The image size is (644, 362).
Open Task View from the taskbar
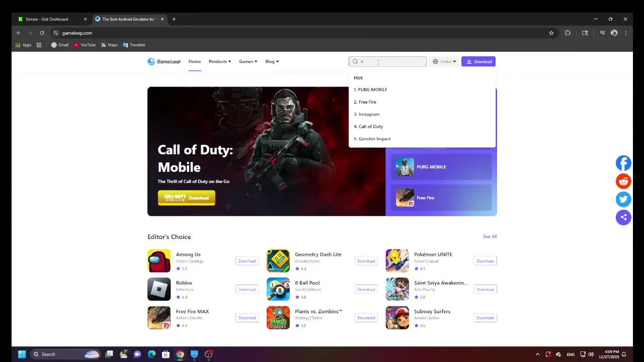(x=109, y=354)
